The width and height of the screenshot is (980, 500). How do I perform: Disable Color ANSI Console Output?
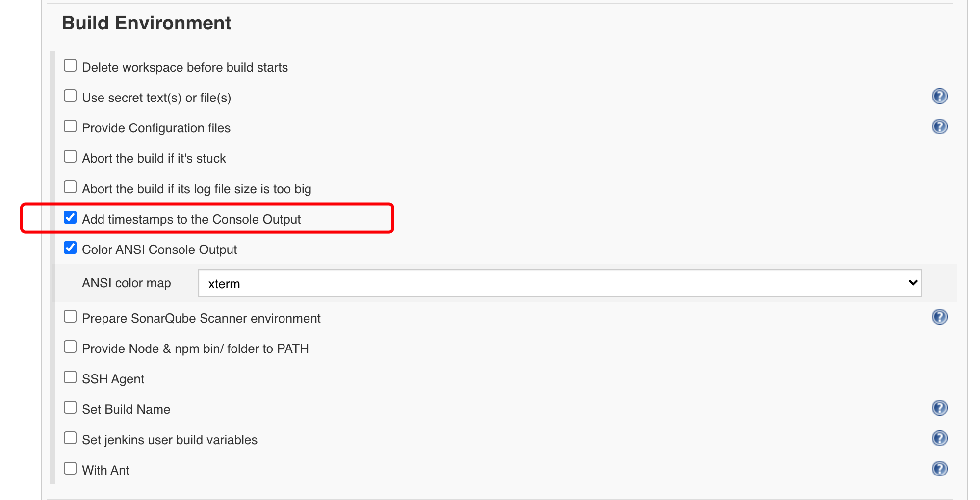coord(70,248)
